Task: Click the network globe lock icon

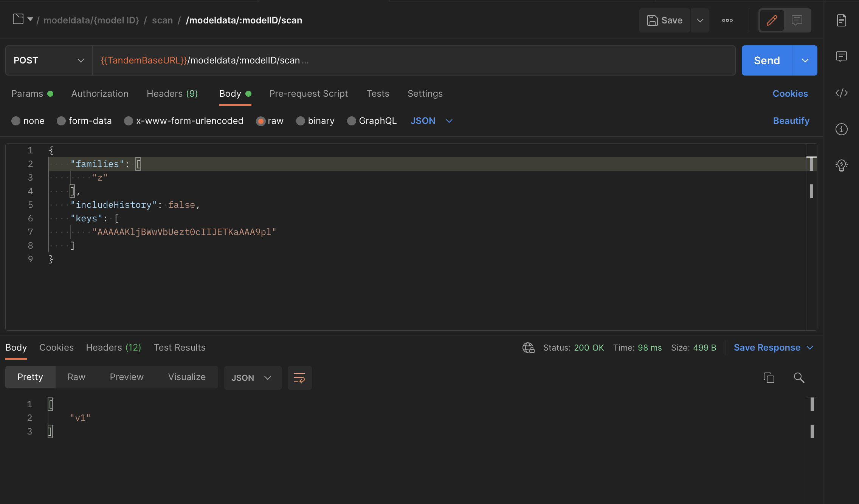Action: [528, 348]
